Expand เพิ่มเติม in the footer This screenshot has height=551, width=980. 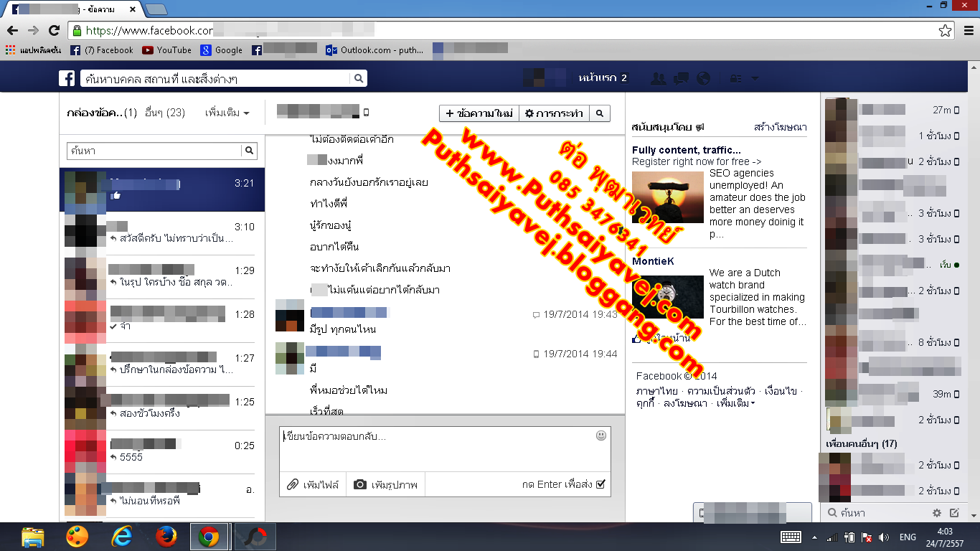[x=736, y=403]
